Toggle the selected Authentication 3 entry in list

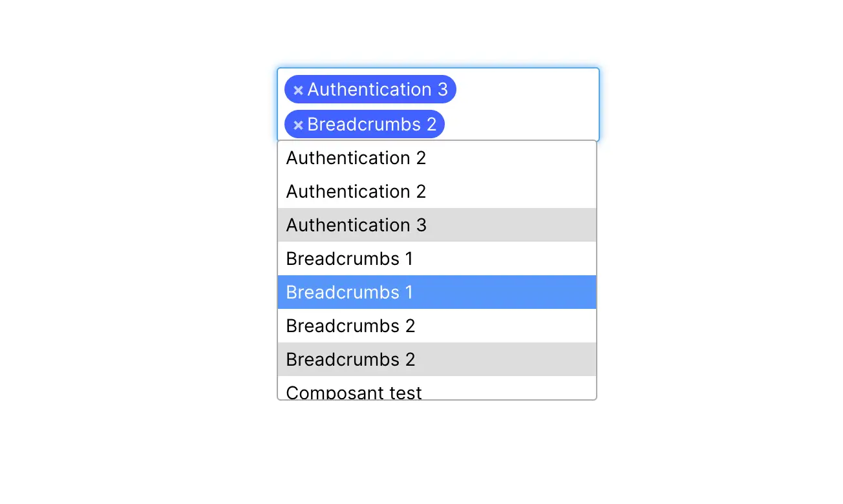(x=437, y=225)
